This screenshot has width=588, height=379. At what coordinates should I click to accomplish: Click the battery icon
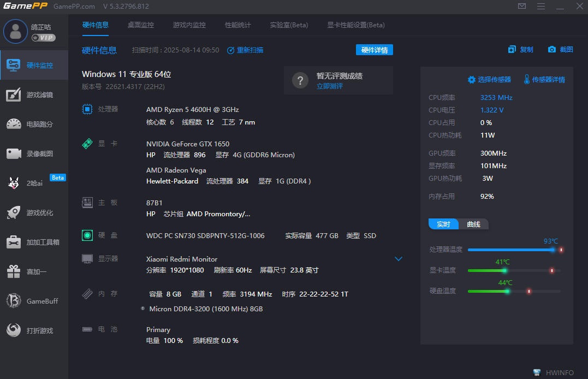point(87,329)
